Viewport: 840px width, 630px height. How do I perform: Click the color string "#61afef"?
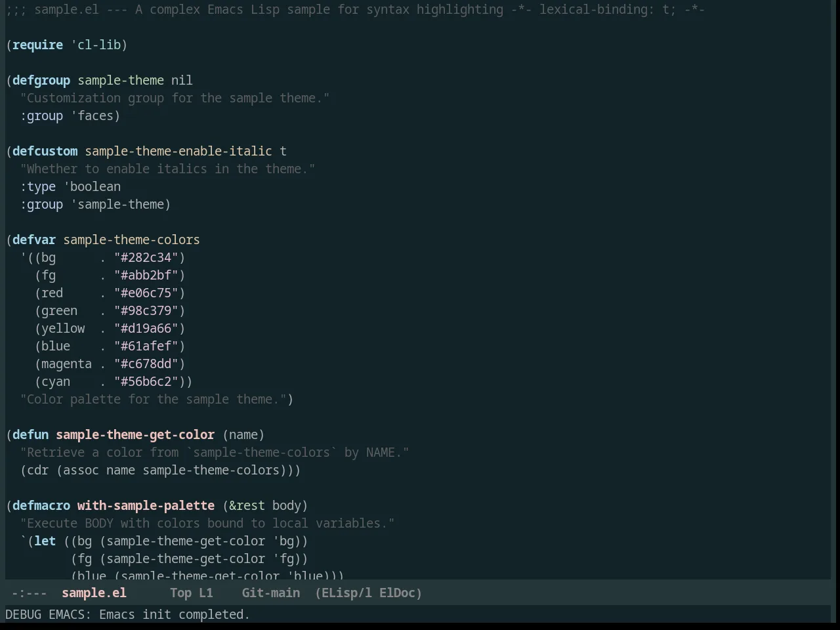click(x=146, y=346)
